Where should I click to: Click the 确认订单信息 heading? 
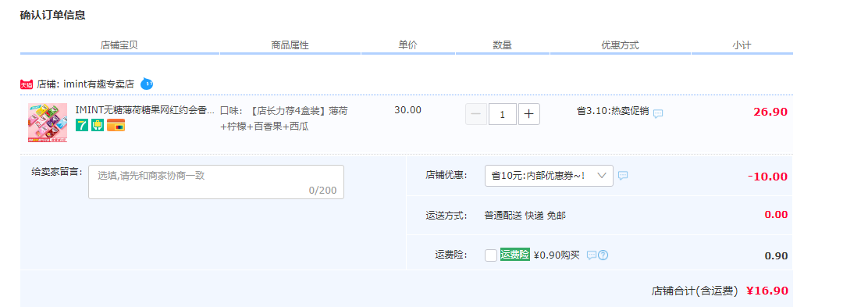52,15
